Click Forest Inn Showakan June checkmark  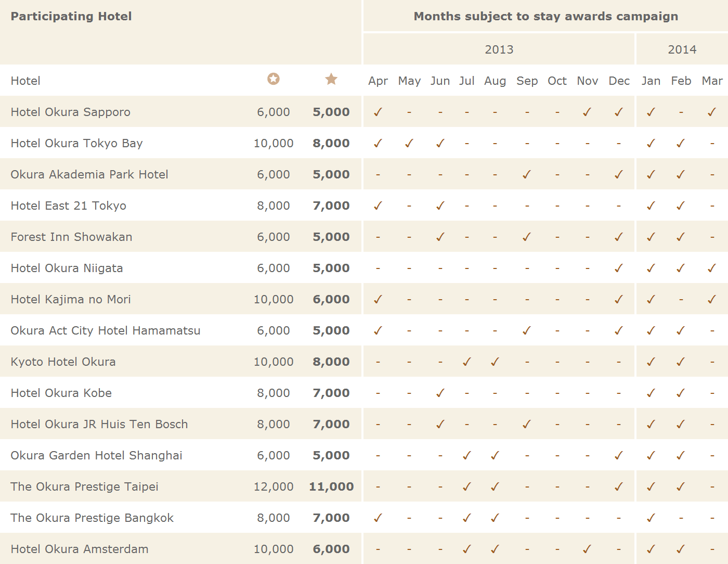click(x=440, y=237)
